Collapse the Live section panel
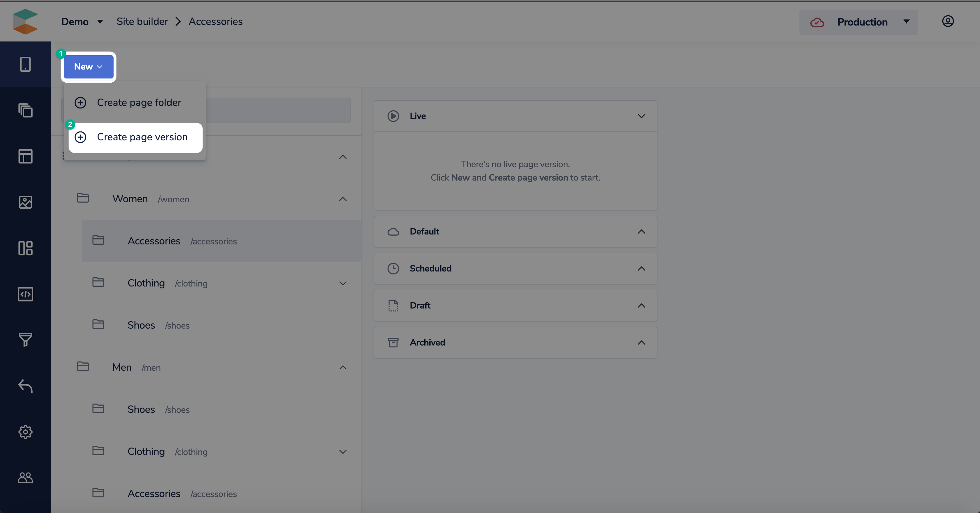 point(641,116)
